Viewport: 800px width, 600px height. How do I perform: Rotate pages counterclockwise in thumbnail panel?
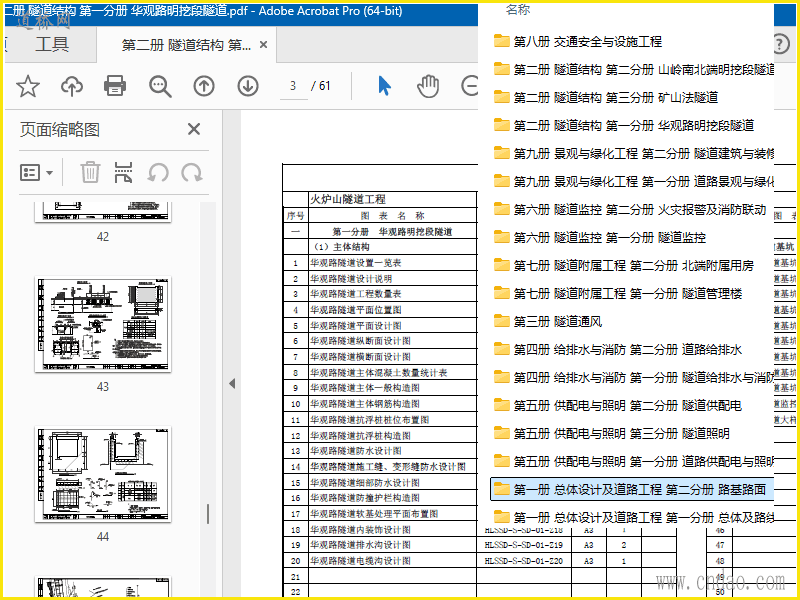pos(157,172)
